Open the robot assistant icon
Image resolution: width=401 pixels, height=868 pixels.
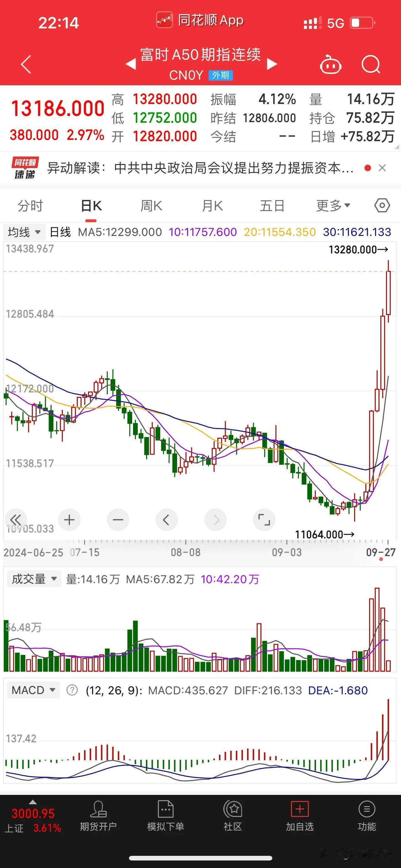330,64
